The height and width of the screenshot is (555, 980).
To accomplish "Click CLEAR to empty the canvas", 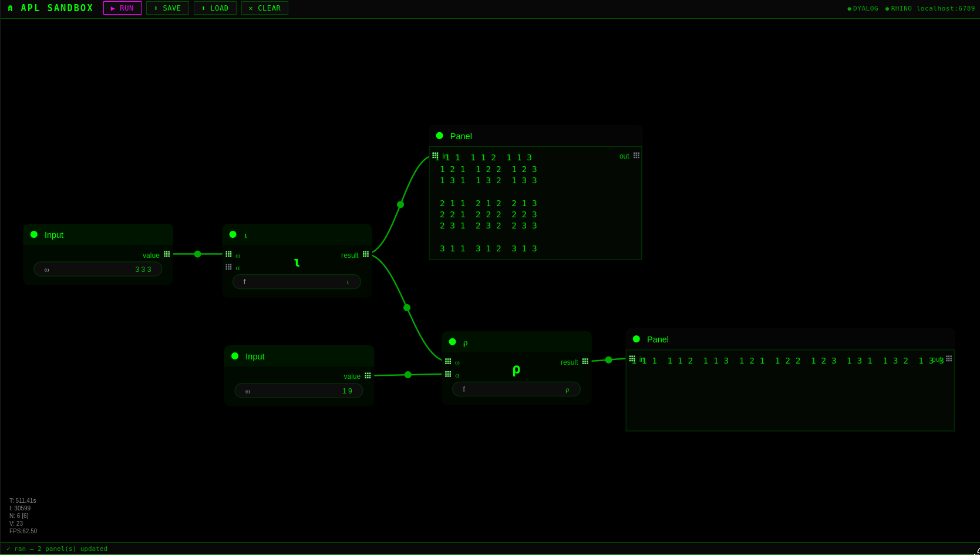I will (264, 8).
